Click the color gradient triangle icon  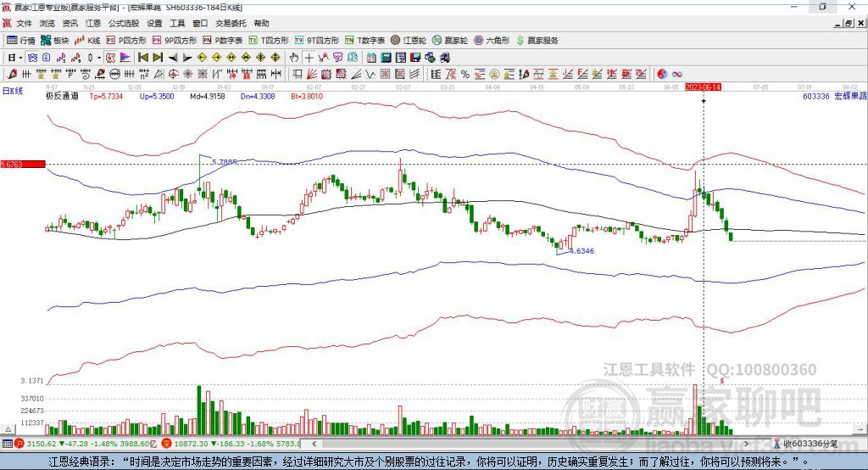(x=125, y=58)
